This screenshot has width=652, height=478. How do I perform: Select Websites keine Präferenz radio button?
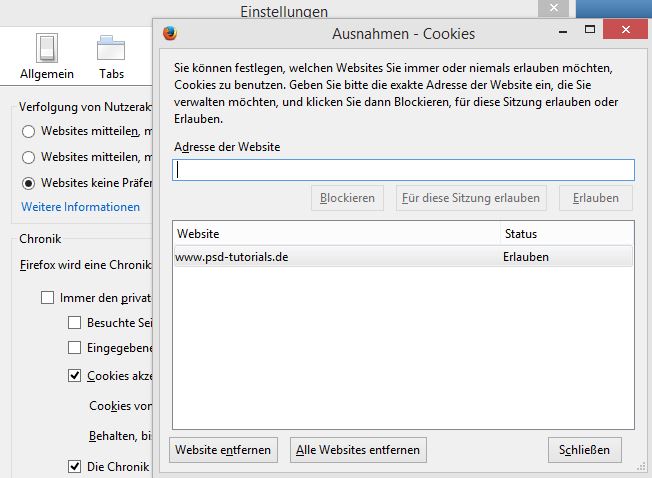coord(28,183)
